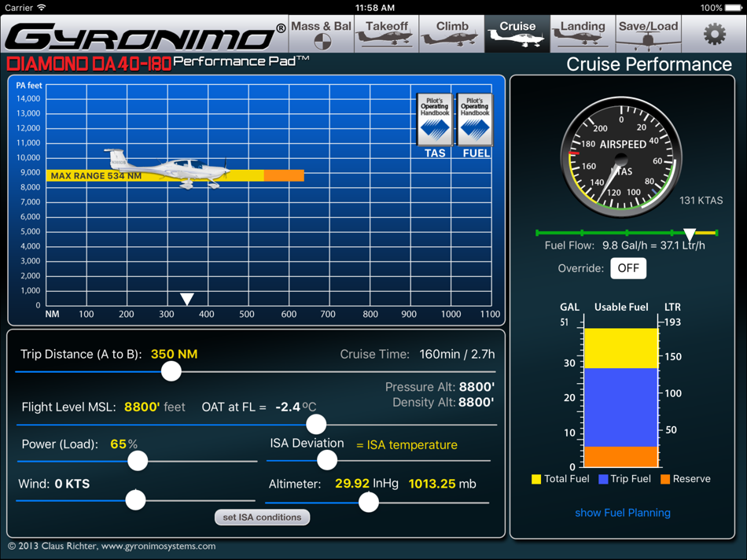
Task: Click the Altimeter slider knob
Action: pyautogui.click(x=368, y=503)
